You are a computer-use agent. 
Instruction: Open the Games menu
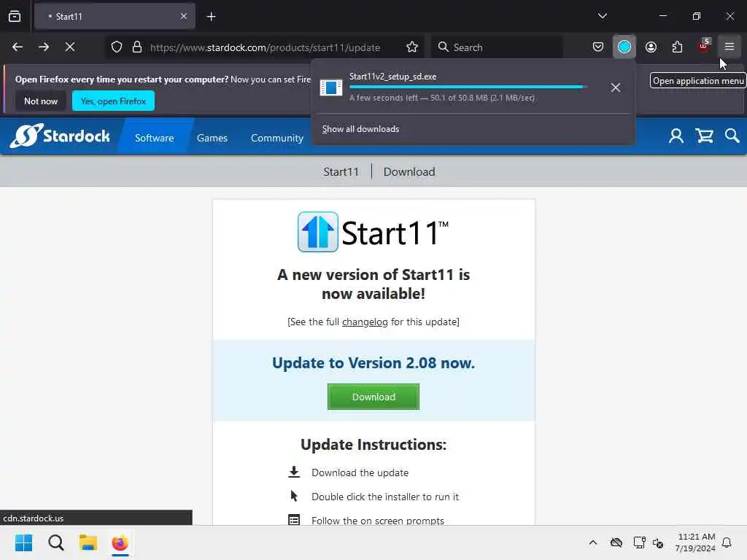[212, 138]
